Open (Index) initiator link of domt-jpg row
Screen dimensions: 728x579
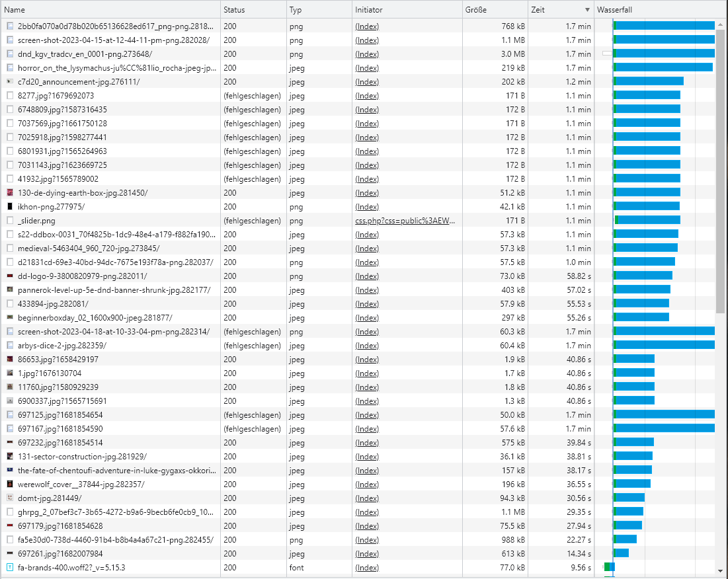coord(367,498)
